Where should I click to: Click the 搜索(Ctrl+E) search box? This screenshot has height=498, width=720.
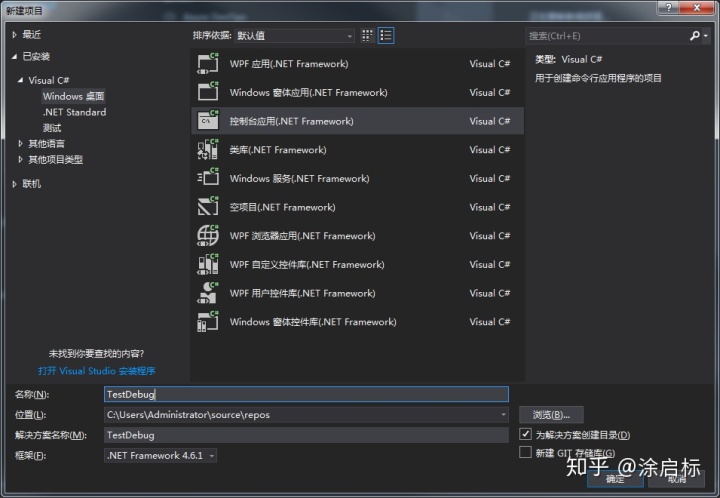607,36
